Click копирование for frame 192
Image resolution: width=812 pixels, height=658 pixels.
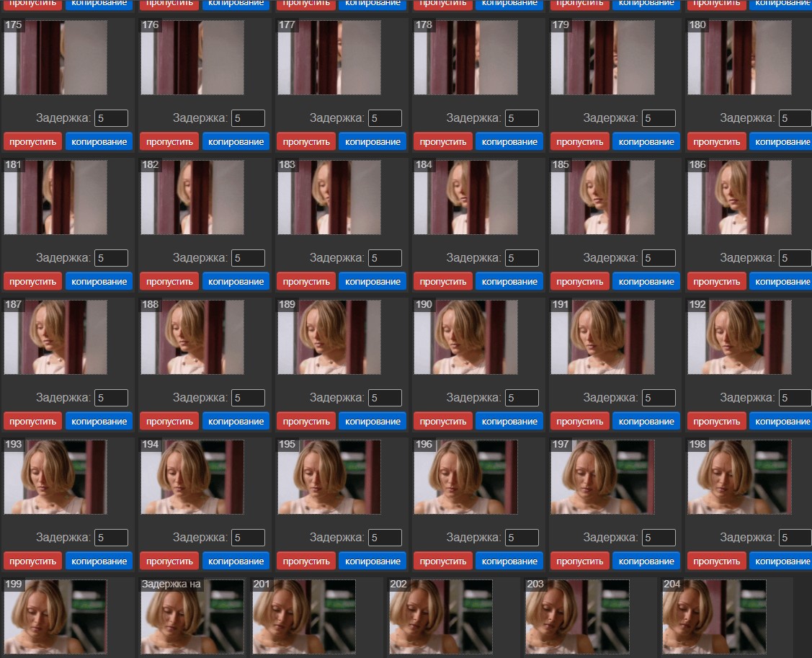point(782,421)
